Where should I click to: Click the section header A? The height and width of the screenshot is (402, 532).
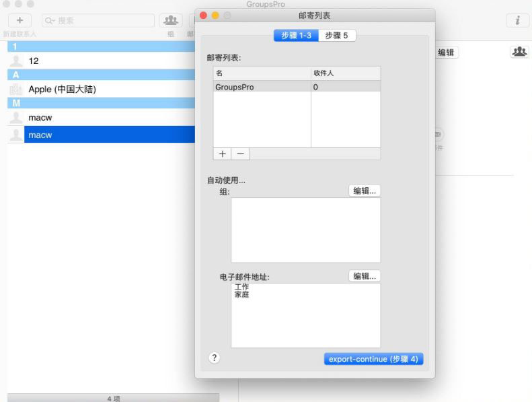[x=101, y=75]
